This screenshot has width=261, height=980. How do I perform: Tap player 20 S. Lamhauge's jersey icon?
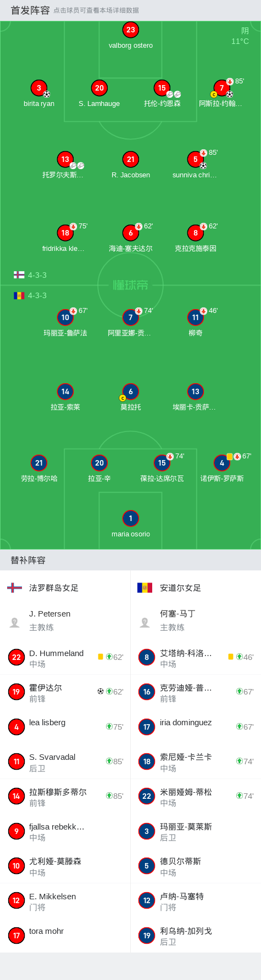click(x=99, y=88)
